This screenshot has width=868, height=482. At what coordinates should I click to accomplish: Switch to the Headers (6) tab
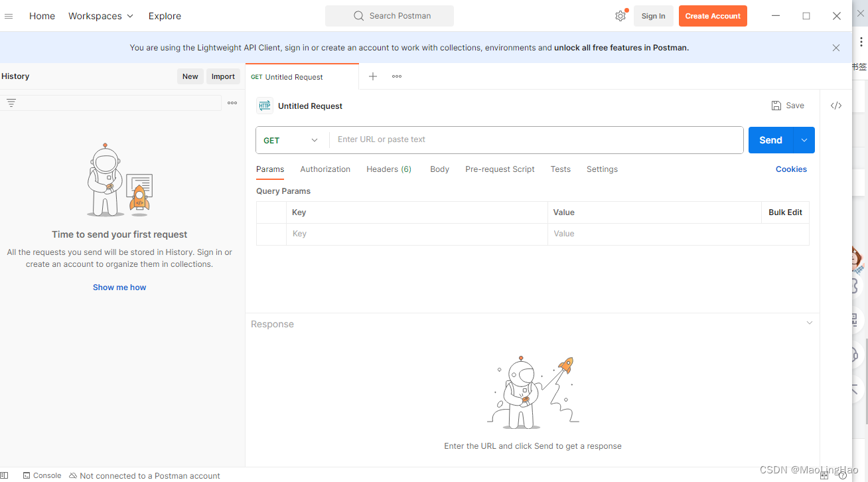389,169
